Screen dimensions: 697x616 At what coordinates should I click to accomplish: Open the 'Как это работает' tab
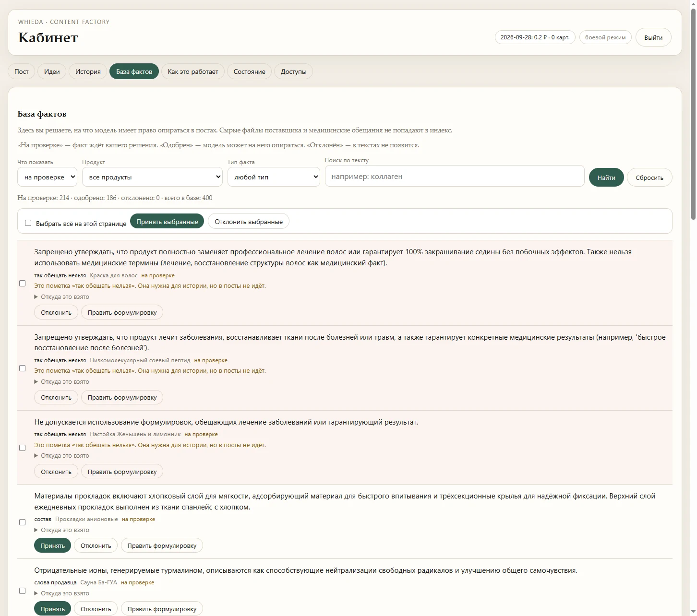pos(193,71)
